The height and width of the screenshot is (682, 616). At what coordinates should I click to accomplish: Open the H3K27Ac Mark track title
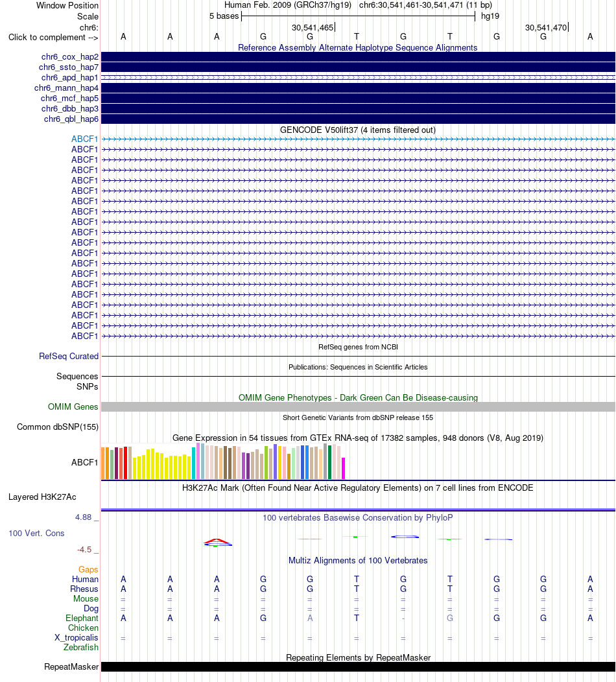point(357,488)
